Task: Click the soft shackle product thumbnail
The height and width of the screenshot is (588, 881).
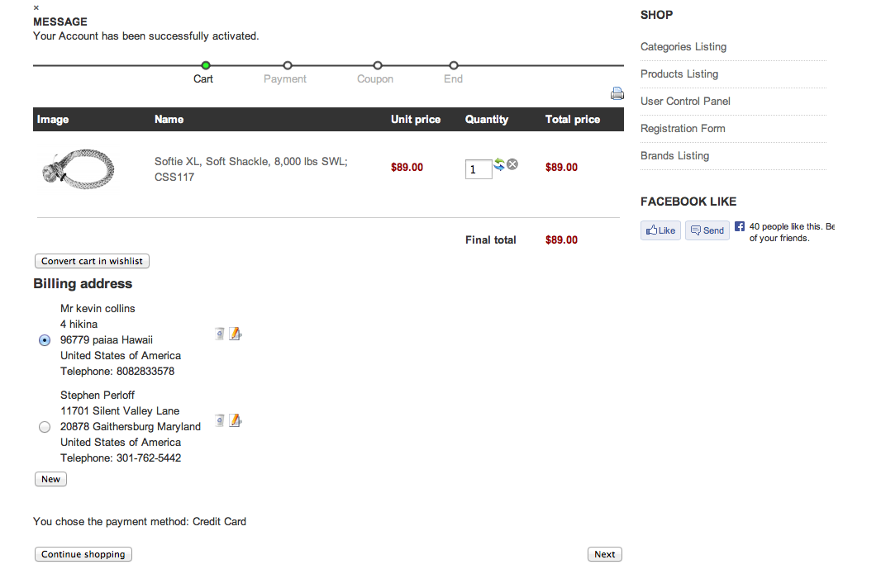Action: coord(78,168)
